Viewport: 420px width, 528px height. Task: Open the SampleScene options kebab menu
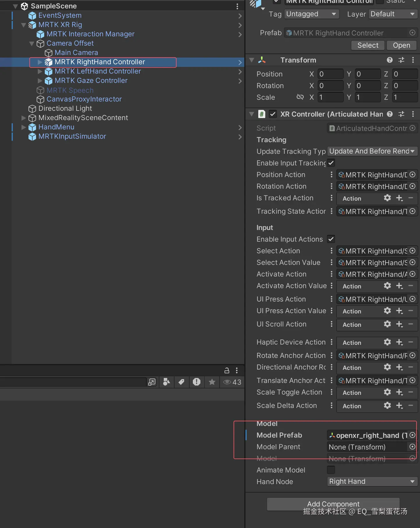tap(237, 6)
